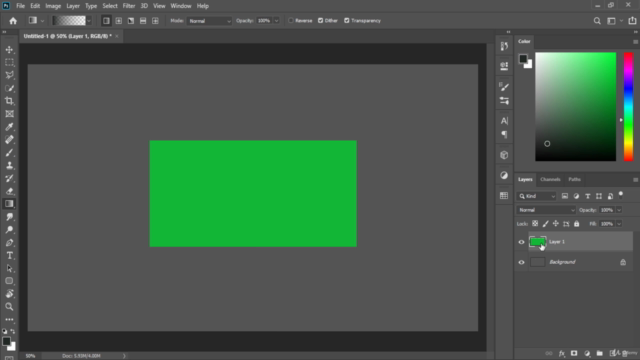The width and height of the screenshot is (640, 360).
Task: Choose the Reflected Gradient style
Action: [143, 21]
